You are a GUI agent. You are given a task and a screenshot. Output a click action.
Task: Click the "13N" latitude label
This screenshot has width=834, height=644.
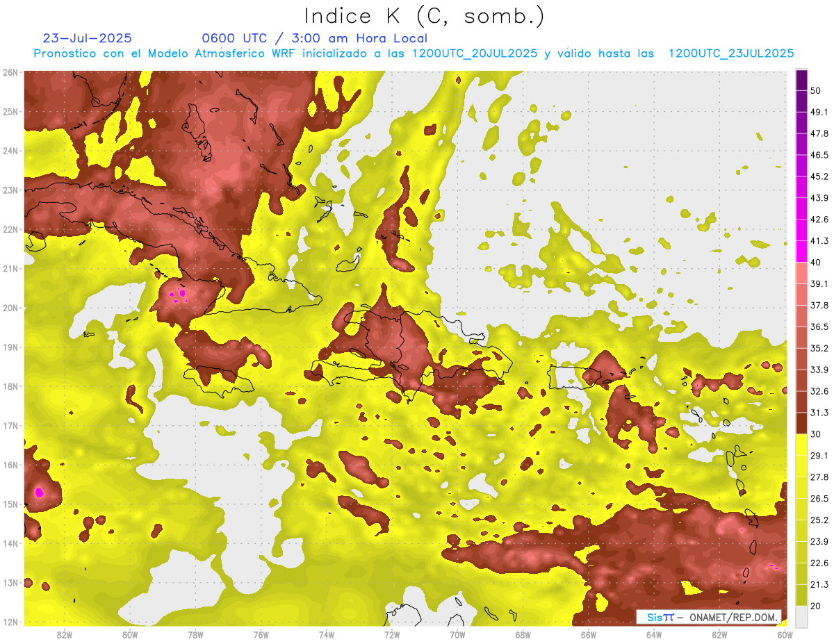pyautogui.click(x=10, y=583)
